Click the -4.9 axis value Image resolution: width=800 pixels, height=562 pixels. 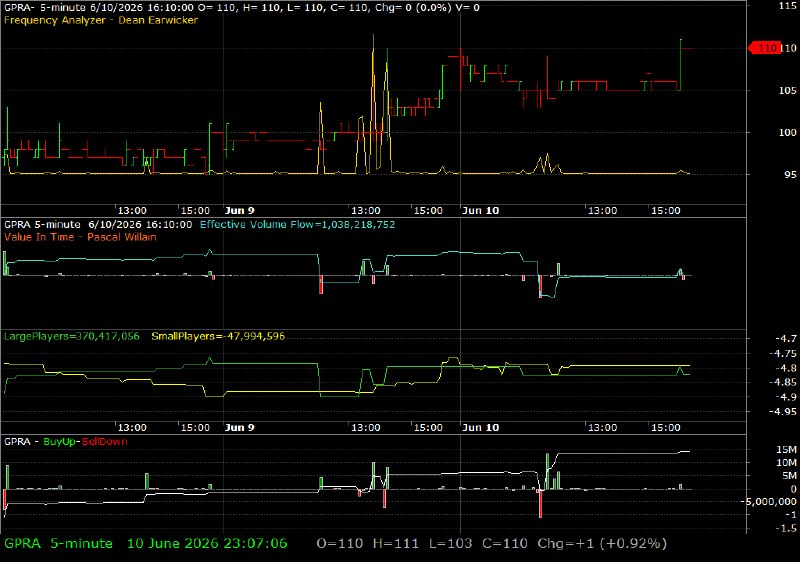click(786, 397)
